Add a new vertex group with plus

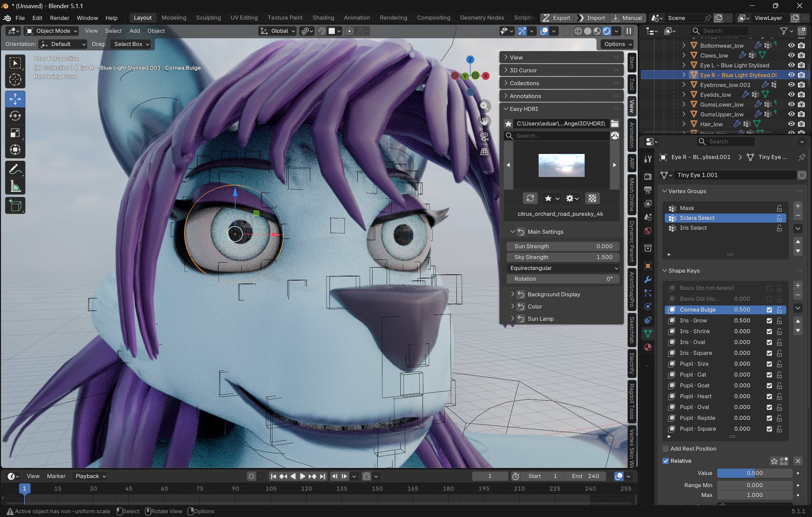pyautogui.click(x=798, y=206)
